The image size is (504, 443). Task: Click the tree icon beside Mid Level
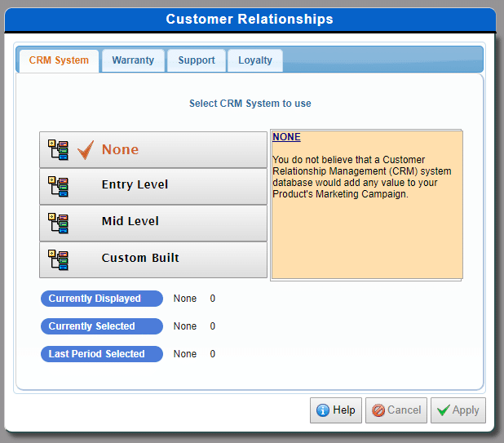pos(58,223)
